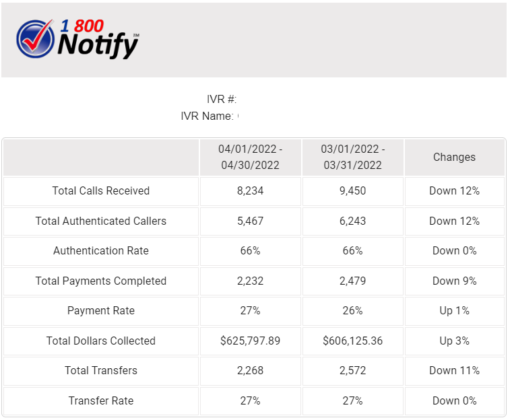Click the Authentication Rate row label
Viewport: 512px width, 420px height.
click(x=101, y=250)
